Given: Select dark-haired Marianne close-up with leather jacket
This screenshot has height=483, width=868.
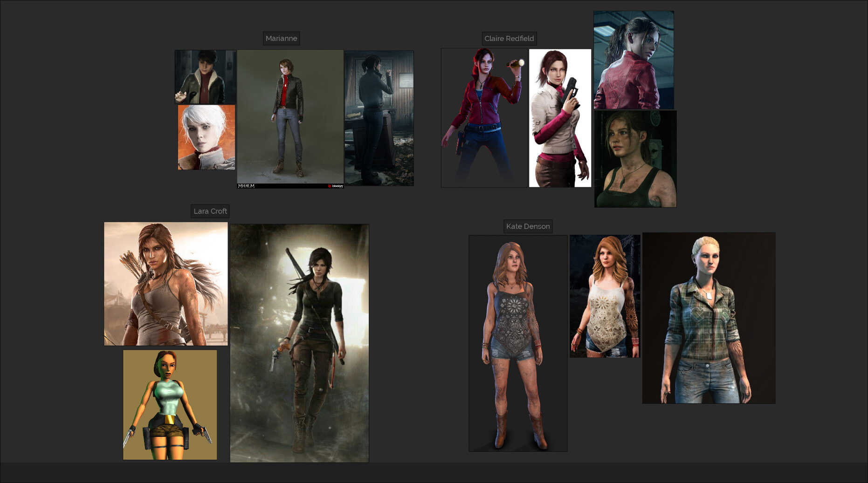Looking at the screenshot, I should click(x=206, y=77).
